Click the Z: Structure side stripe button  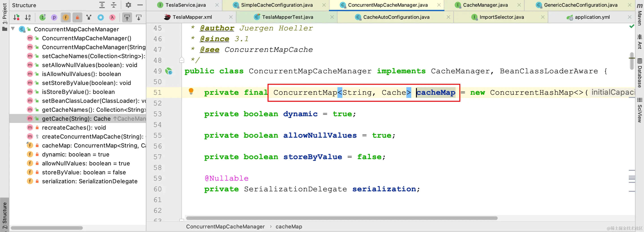4,215
